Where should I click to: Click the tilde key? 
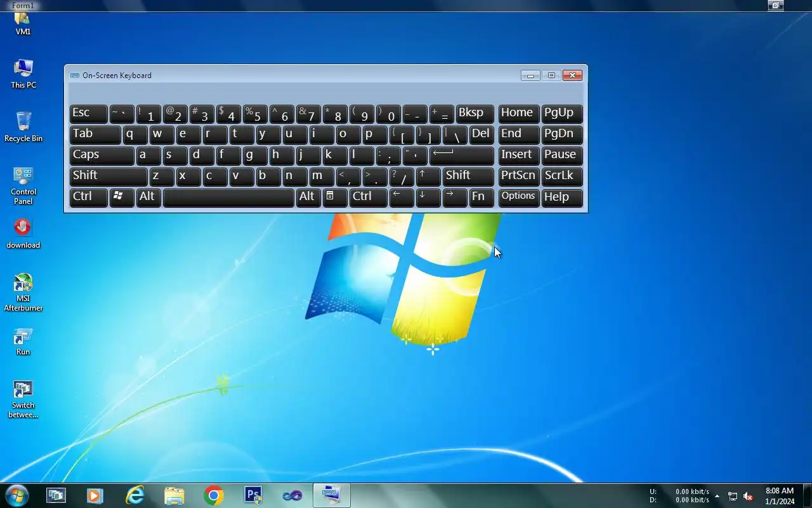(x=122, y=114)
